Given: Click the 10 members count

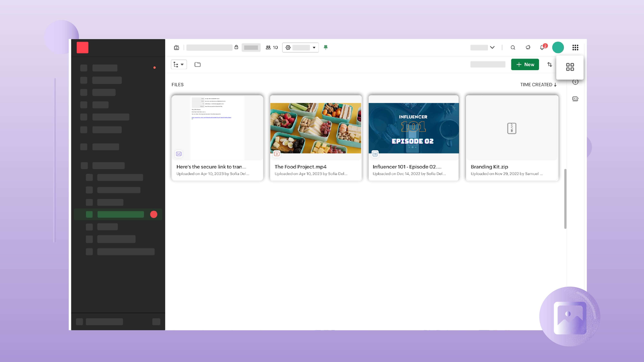Looking at the screenshot, I should [x=272, y=47].
